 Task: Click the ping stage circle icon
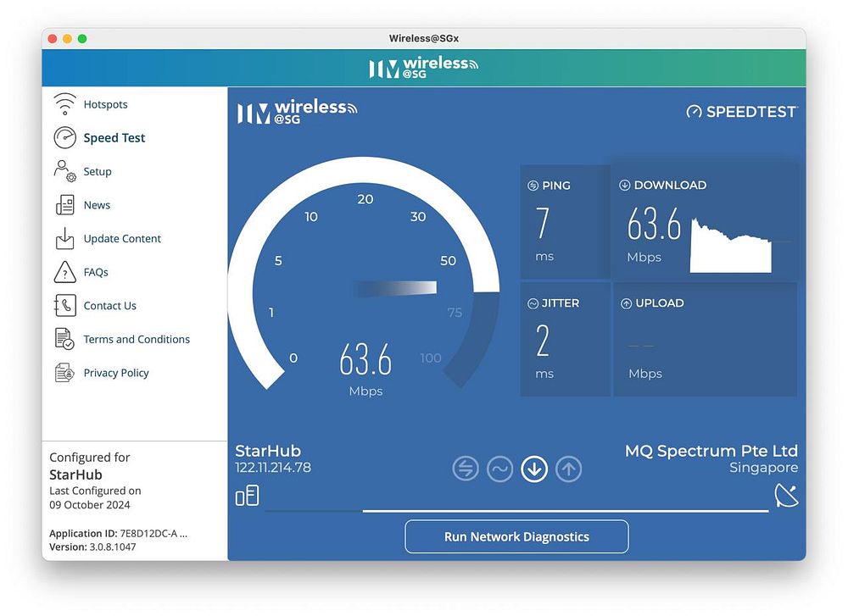[x=466, y=469]
